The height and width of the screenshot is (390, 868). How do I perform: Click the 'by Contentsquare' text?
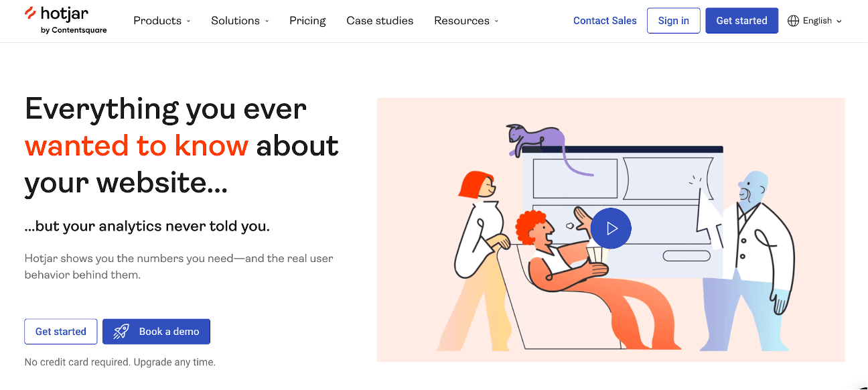[74, 30]
